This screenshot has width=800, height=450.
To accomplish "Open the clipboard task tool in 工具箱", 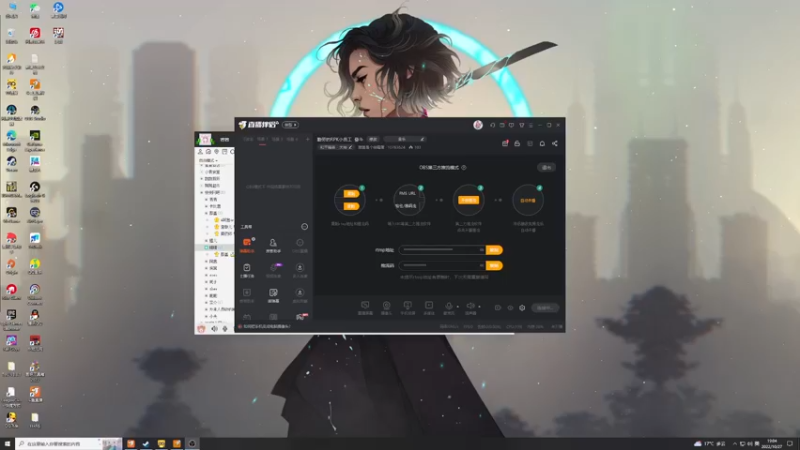I will [247, 269].
